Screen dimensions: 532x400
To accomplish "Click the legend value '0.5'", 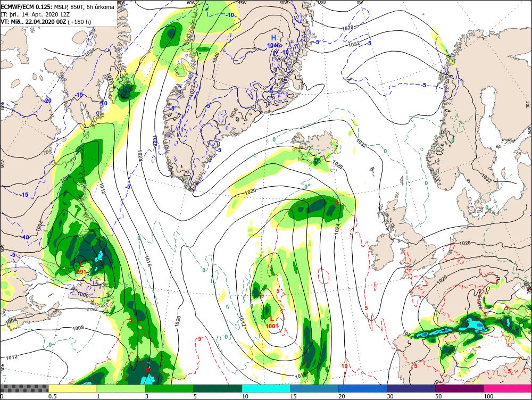I will [x=52, y=396].
